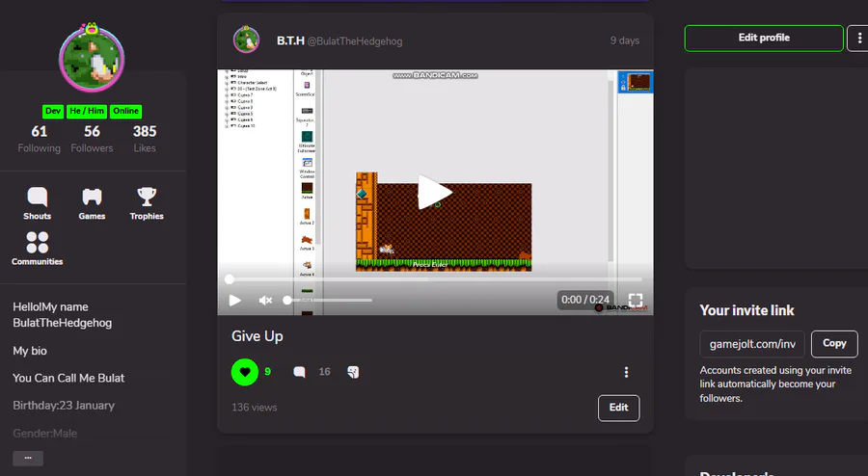Click the You Can Call Me Bulat line
Image resolution: width=868 pixels, height=476 pixels.
tap(68, 378)
